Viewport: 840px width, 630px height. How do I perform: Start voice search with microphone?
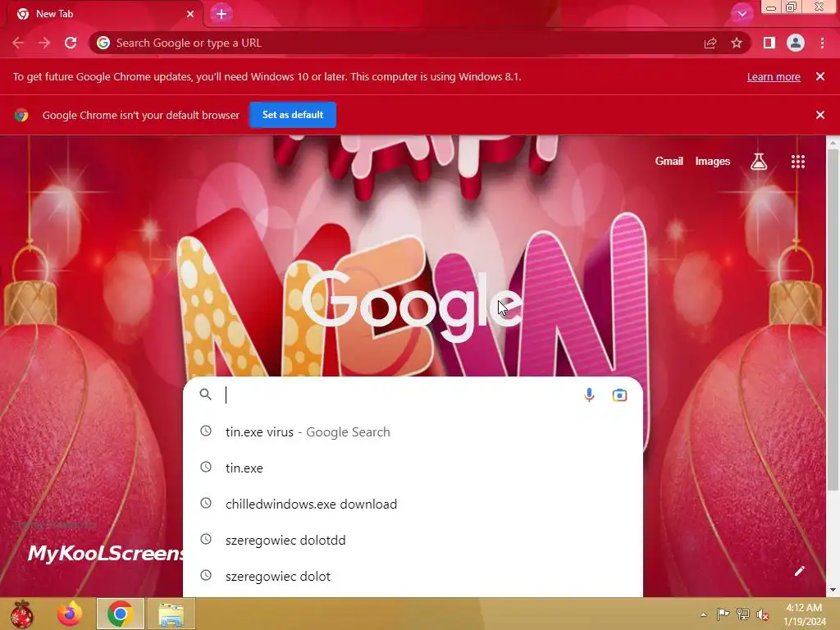(589, 395)
